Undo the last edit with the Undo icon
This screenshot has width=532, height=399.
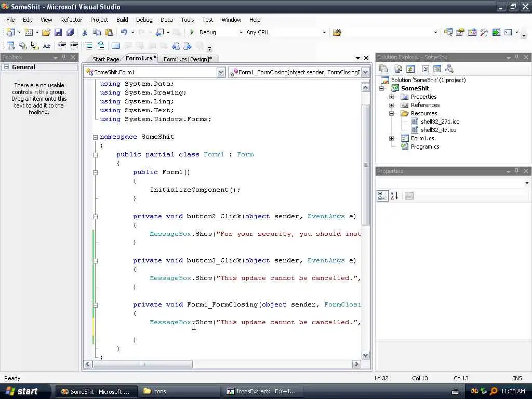(x=124, y=32)
